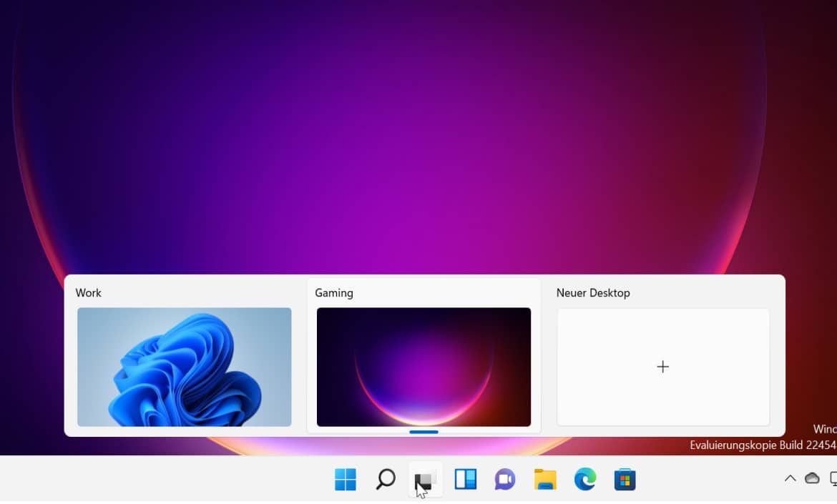
Task: Launch Microsoft Edge browser
Action: pyautogui.click(x=585, y=480)
